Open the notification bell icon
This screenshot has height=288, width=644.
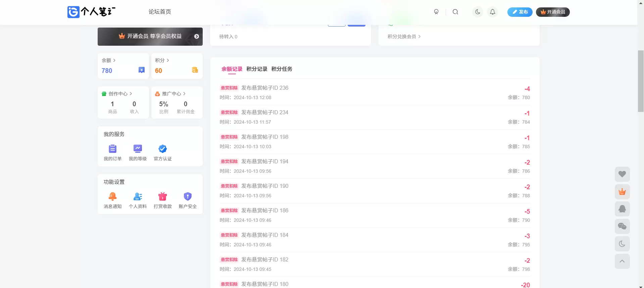492,12
